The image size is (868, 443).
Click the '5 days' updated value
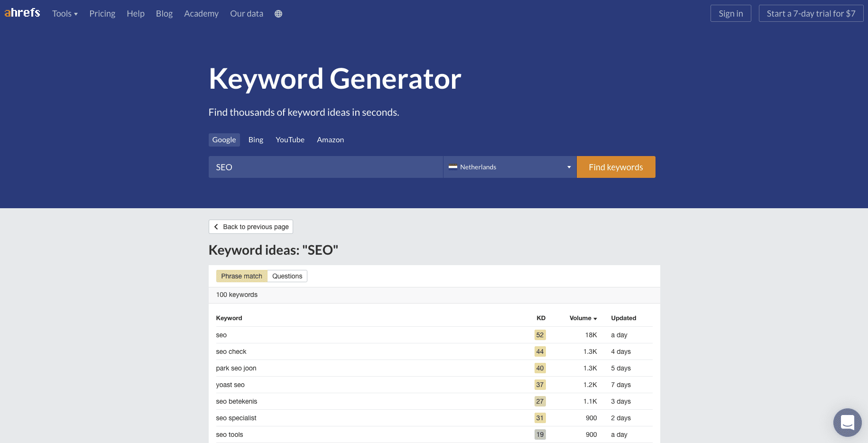tap(621, 368)
